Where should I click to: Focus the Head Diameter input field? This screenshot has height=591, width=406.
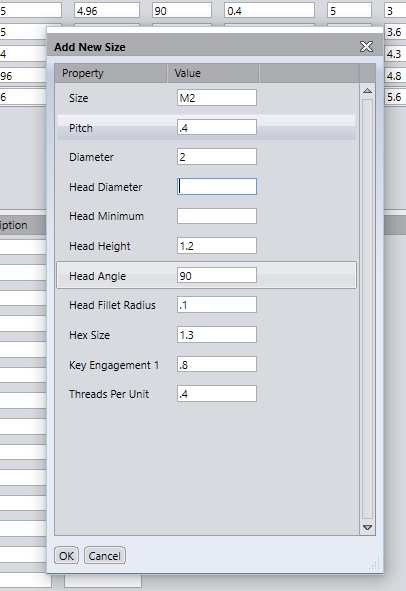217,187
